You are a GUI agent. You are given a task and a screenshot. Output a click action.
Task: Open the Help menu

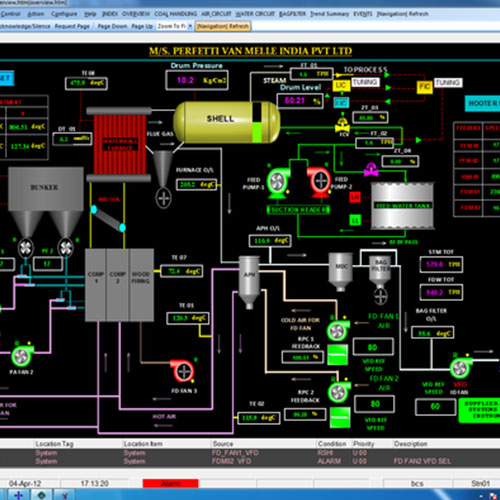(90, 14)
